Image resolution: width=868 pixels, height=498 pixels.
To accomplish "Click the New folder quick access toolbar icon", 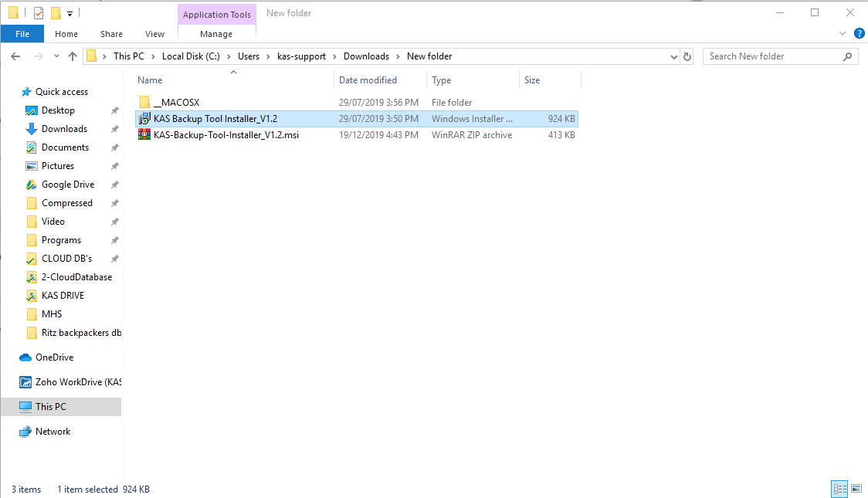I will 56,12.
